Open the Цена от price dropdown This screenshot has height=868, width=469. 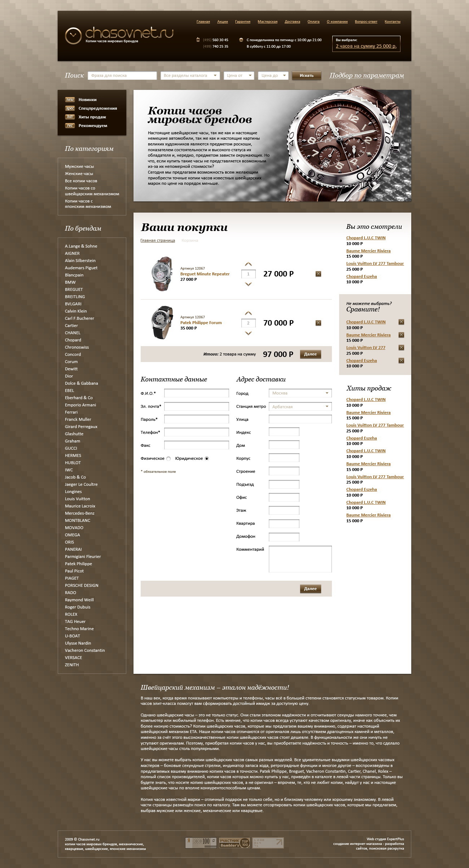coord(239,75)
